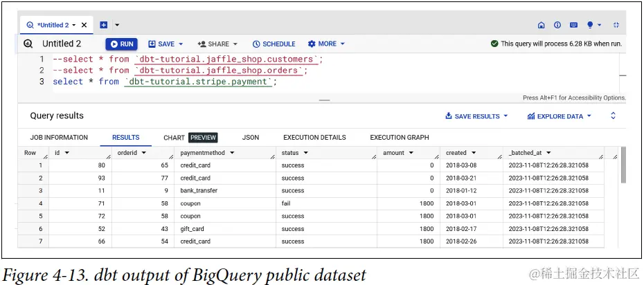The height and width of the screenshot is (285, 644).
Task: Toggle full screen editor icon
Action: pyautogui.click(x=616, y=25)
